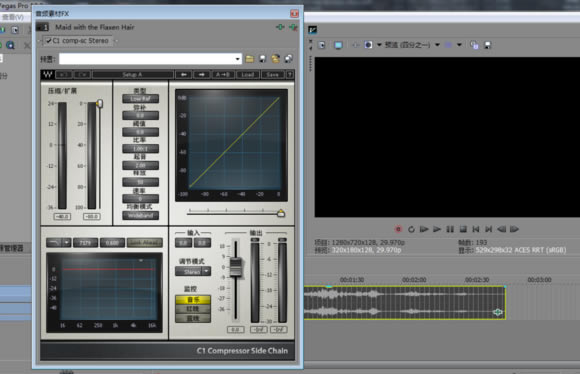Click the Waves W logo

(48, 74)
